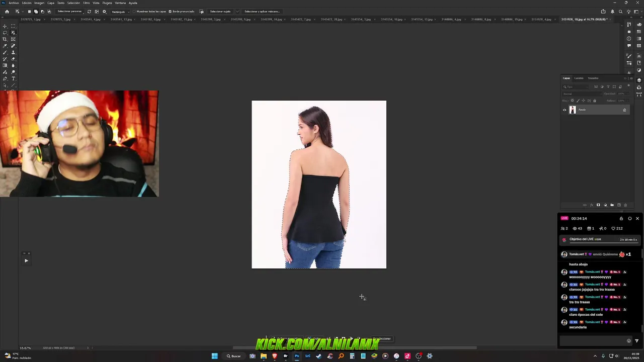The height and width of the screenshot is (362, 644).
Task: Select the Lasso tool
Action: point(5,33)
